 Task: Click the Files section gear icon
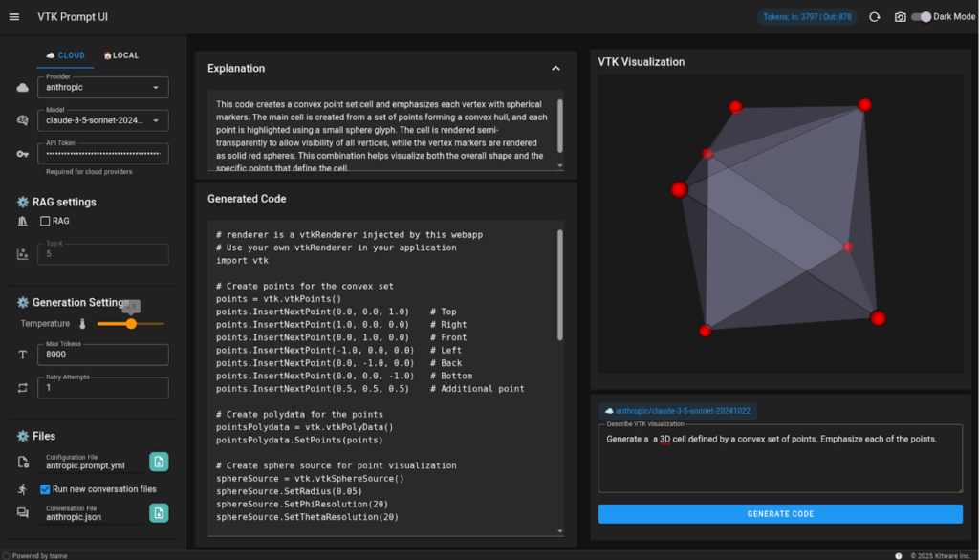(x=23, y=436)
